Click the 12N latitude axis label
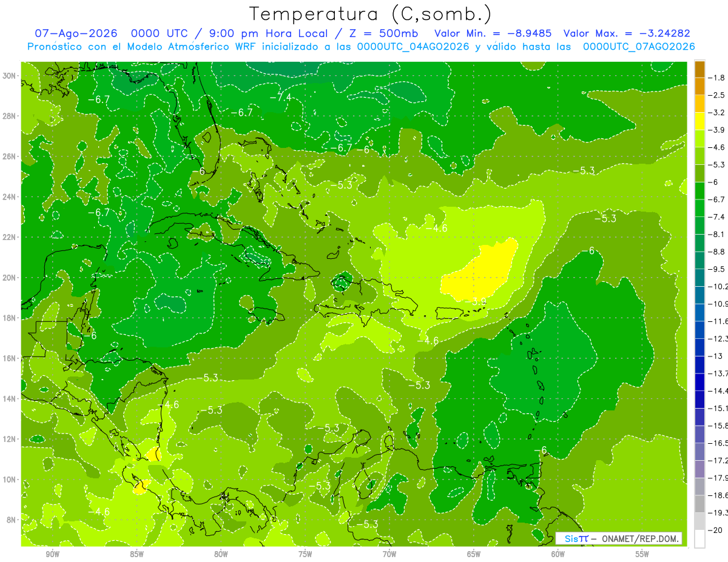728x562 pixels. (10, 439)
